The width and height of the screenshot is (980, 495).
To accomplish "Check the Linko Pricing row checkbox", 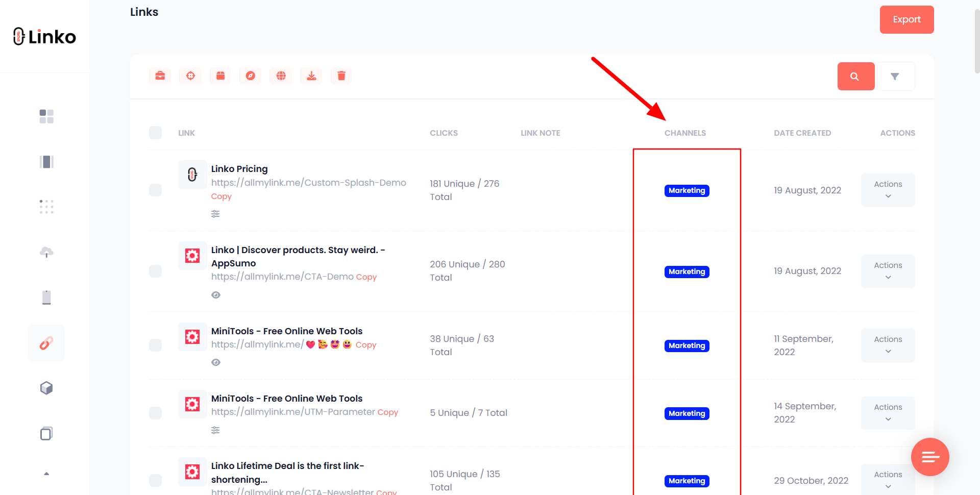I will [155, 190].
